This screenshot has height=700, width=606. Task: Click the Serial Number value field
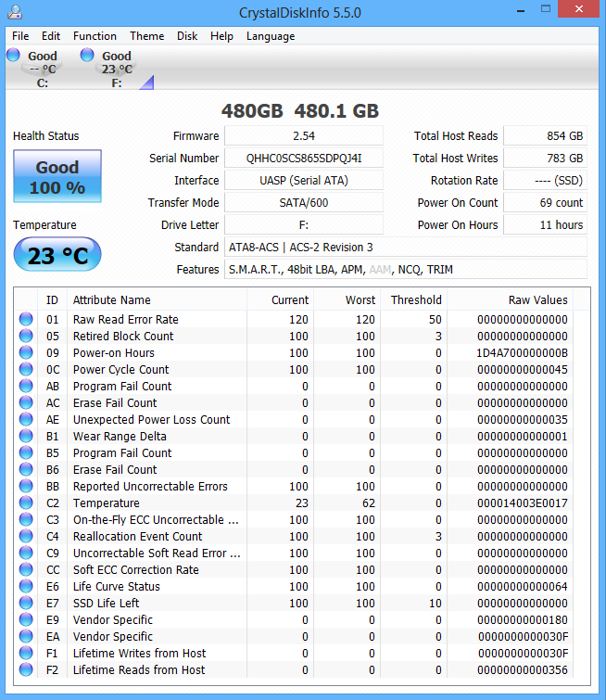[303, 159]
